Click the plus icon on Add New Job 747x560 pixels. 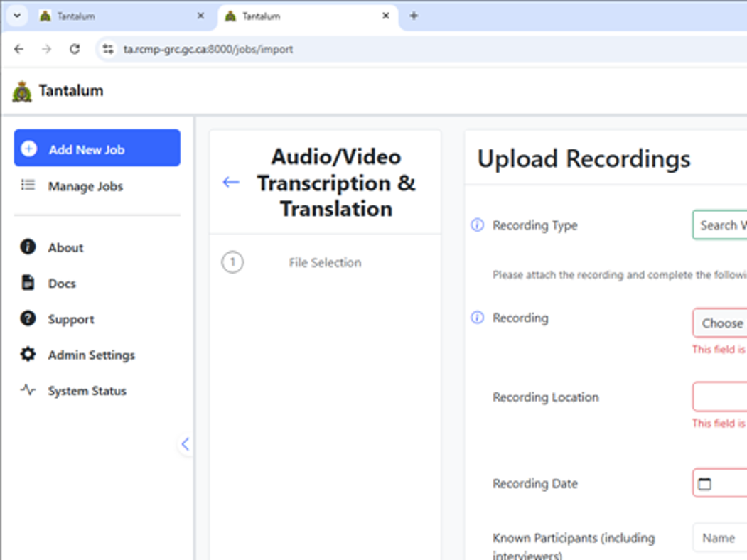[x=28, y=149]
